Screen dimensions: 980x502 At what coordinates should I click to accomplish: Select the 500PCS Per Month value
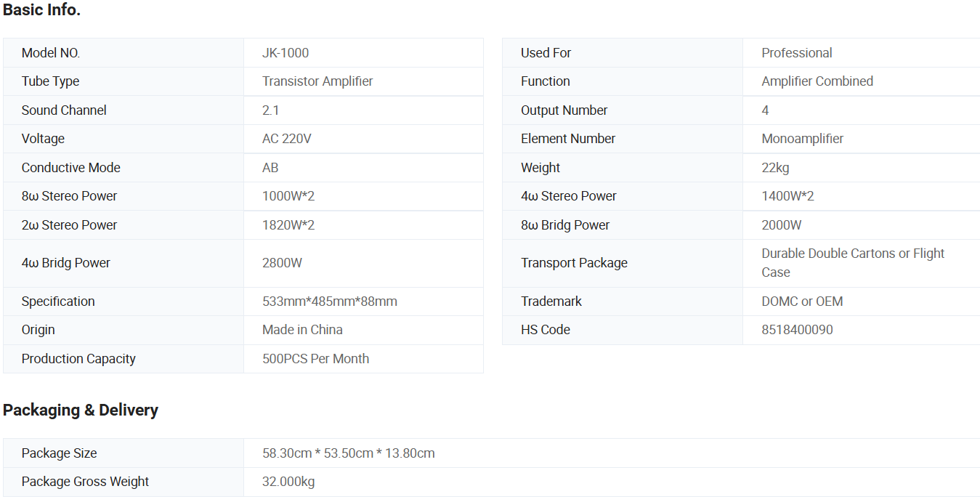pos(315,359)
